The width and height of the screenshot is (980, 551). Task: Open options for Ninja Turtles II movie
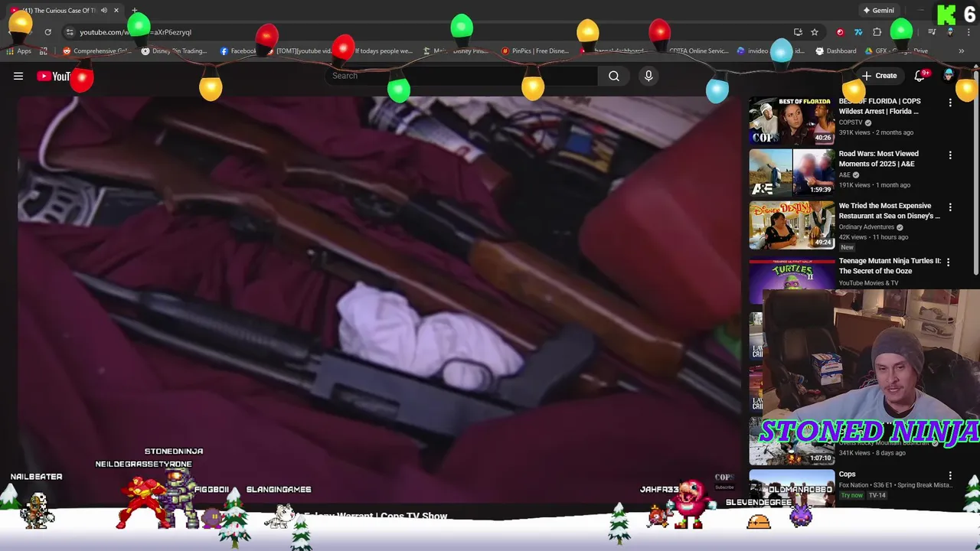948,262
